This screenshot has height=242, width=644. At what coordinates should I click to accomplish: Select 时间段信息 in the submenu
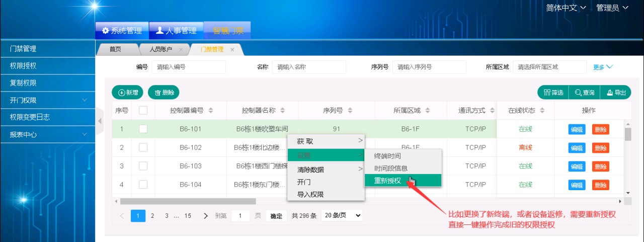pyautogui.click(x=403, y=168)
